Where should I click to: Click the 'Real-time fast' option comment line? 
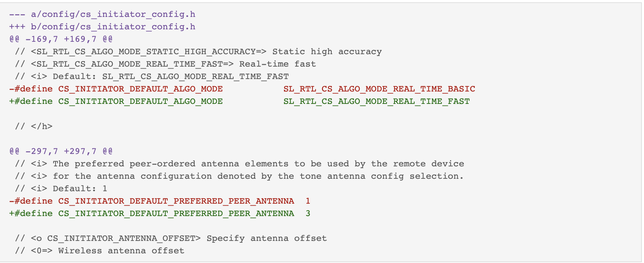(165, 64)
